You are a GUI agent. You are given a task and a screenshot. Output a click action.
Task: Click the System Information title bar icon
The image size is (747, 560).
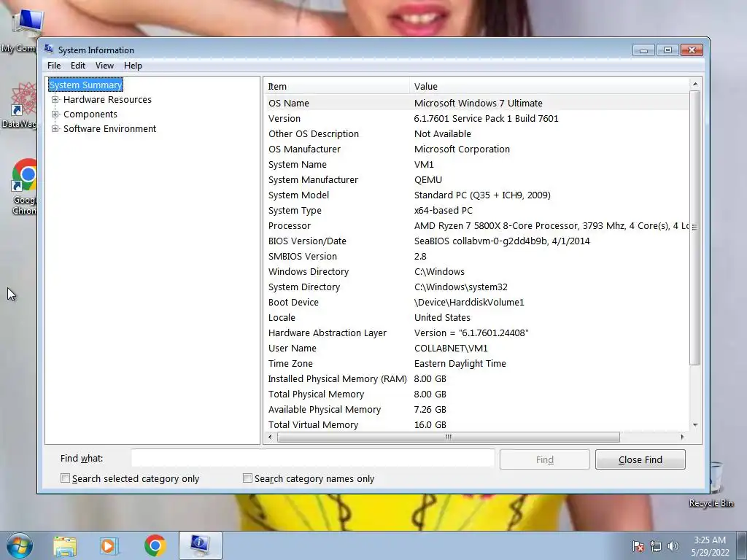[49, 49]
